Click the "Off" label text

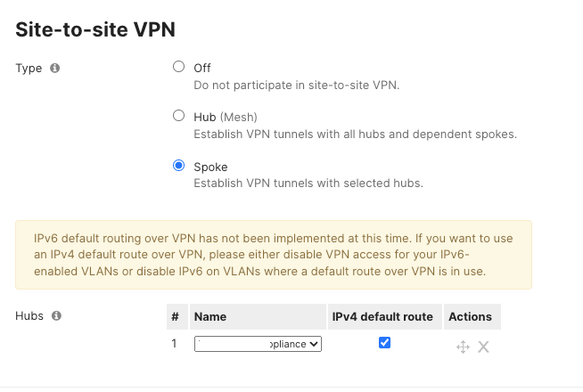202,69
